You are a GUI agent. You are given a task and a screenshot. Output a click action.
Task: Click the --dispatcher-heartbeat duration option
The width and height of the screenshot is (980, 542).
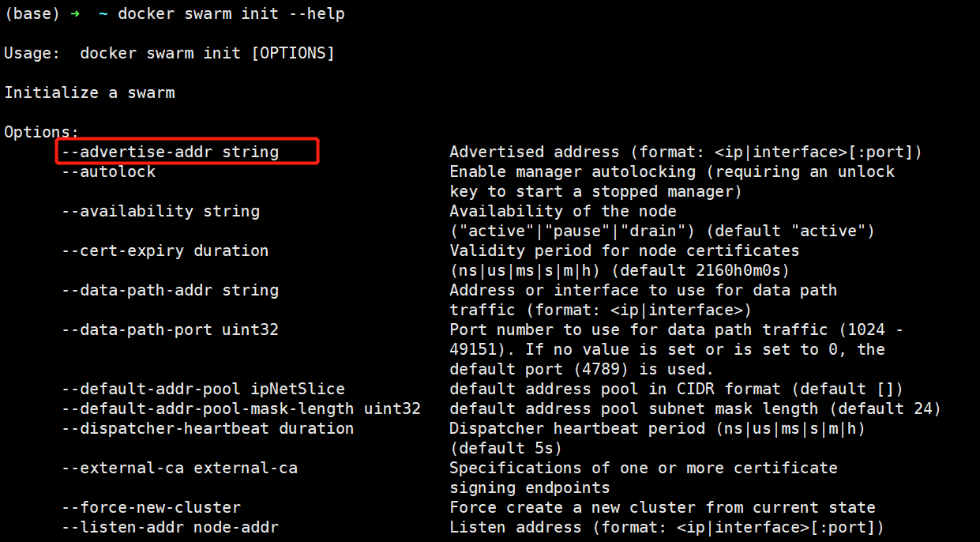click(208, 428)
